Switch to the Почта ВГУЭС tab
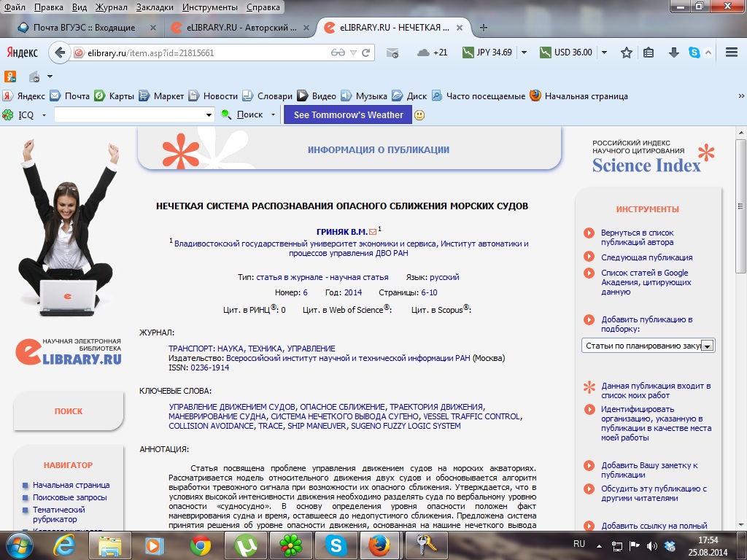Viewport: 747px width, 560px height. [86, 28]
